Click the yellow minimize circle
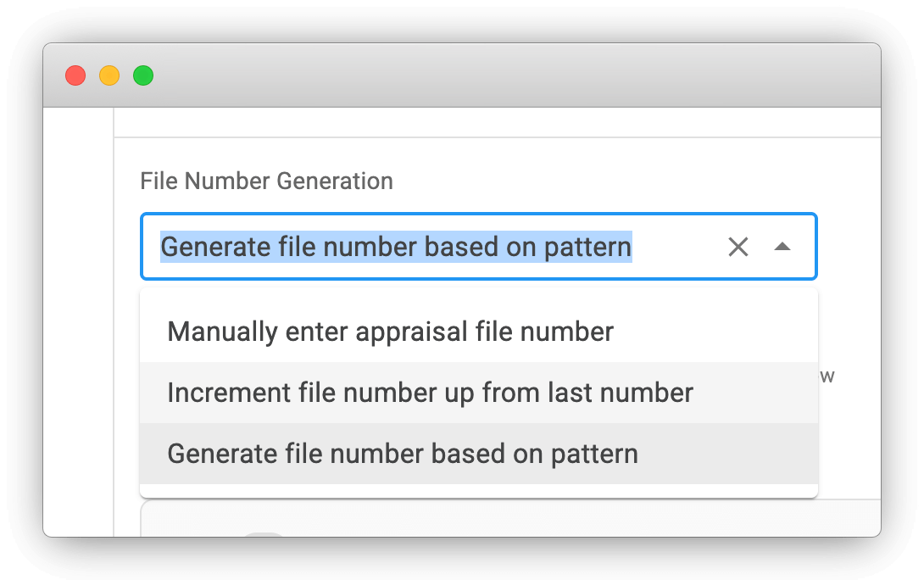The height and width of the screenshot is (580, 924). tap(109, 75)
